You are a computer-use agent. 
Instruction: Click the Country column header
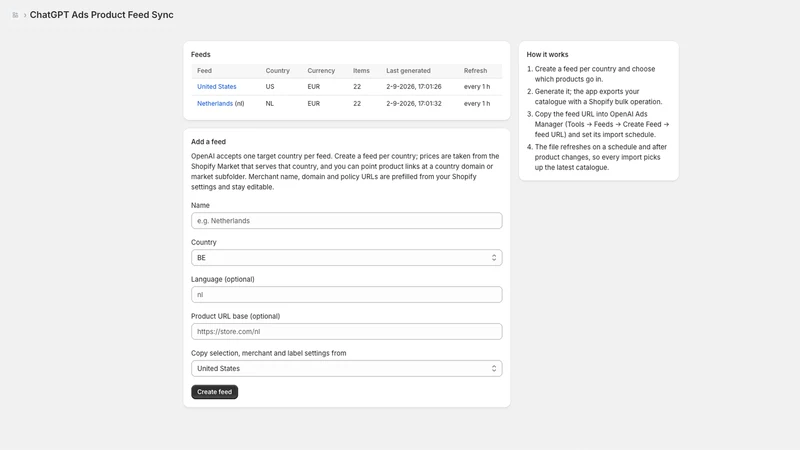(x=278, y=71)
